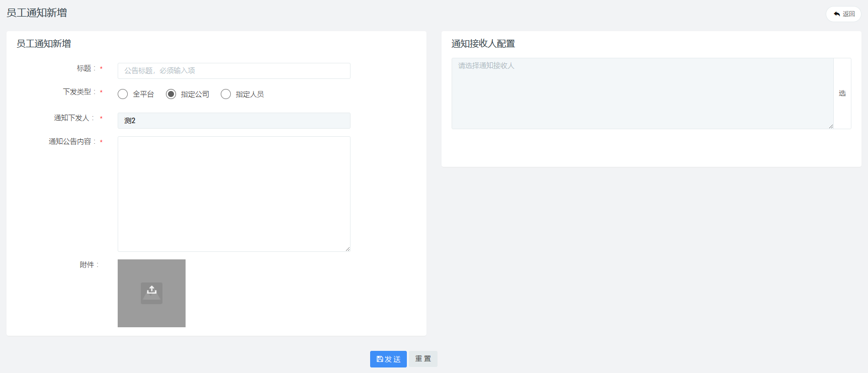Click the save disk icon on 发送 button
This screenshot has width=868, height=373.
click(x=380, y=359)
